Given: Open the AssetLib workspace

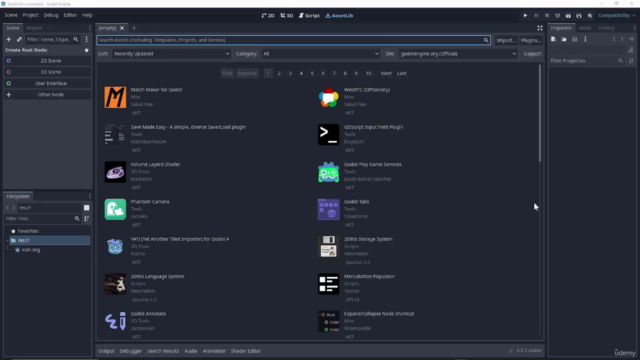Looking at the screenshot, I should [339, 16].
